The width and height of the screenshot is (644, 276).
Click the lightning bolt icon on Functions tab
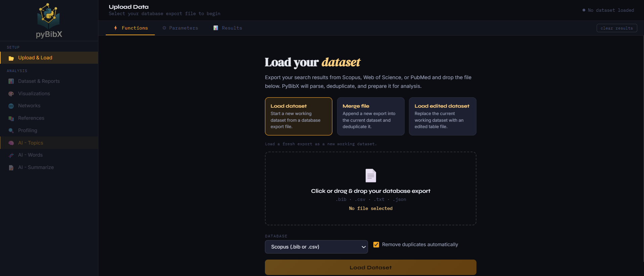pyautogui.click(x=116, y=28)
